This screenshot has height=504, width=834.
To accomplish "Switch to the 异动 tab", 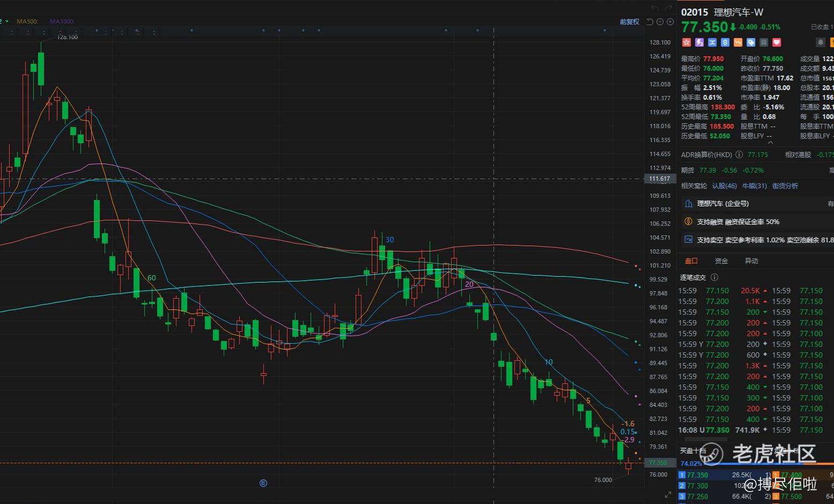I will 751,261.
